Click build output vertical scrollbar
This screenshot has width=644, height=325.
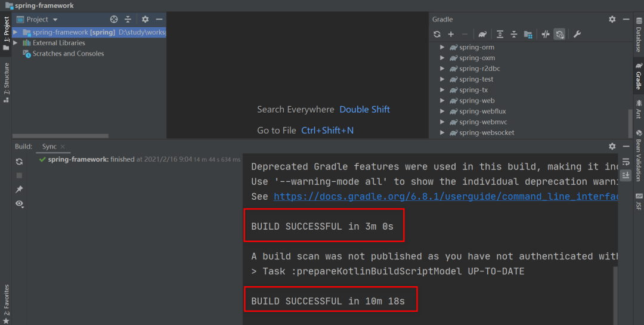tap(615, 294)
